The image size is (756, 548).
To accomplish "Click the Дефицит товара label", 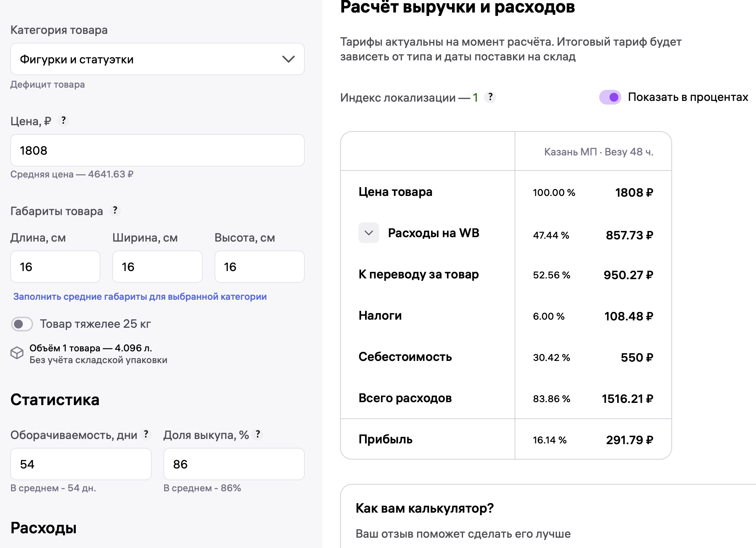I will [47, 84].
